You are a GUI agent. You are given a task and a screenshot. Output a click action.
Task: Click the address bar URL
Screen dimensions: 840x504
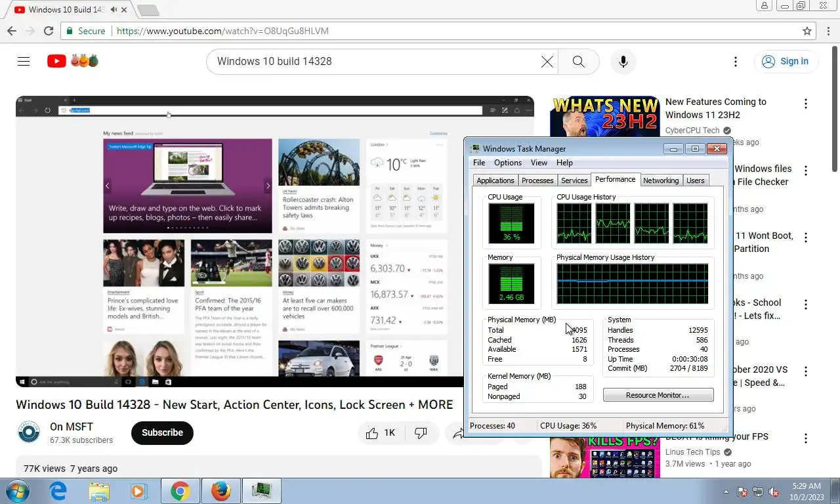tap(222, 31)
